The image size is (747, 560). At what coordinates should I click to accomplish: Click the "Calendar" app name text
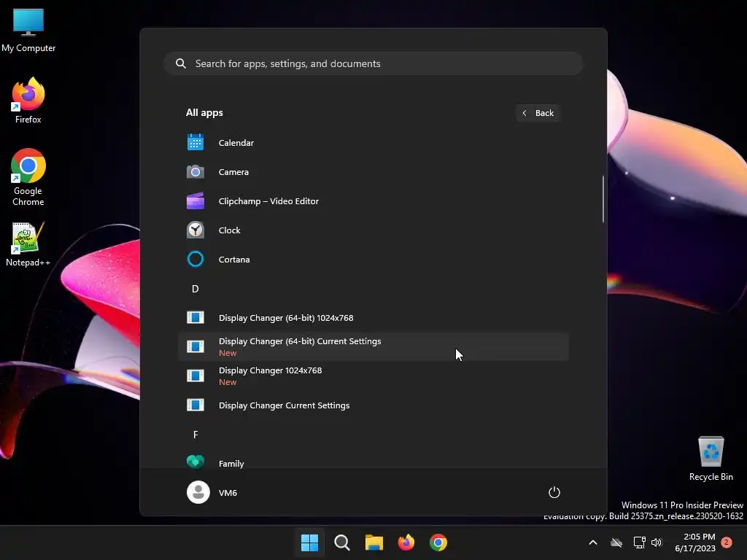pos(236,142)
